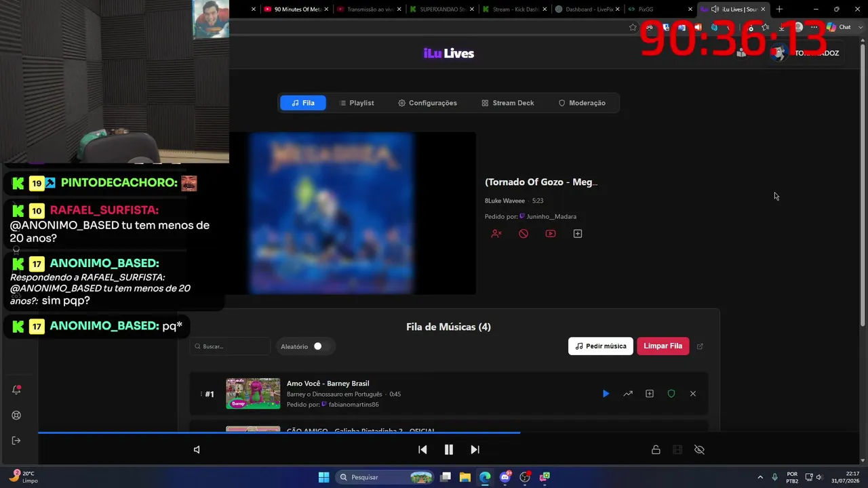Add current song to playlist plus icon

[578, 234]
